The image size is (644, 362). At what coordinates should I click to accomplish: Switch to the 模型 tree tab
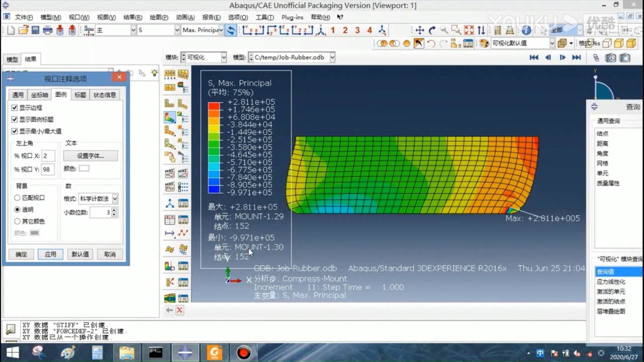(x=12, y=59)
